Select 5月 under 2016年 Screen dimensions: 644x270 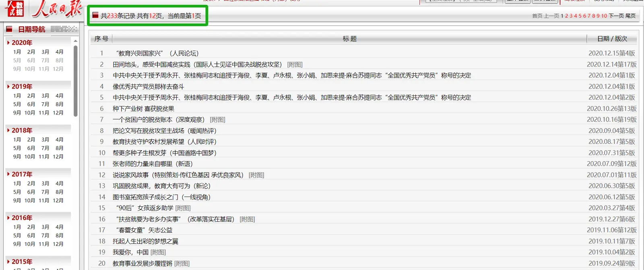point(17,236)
